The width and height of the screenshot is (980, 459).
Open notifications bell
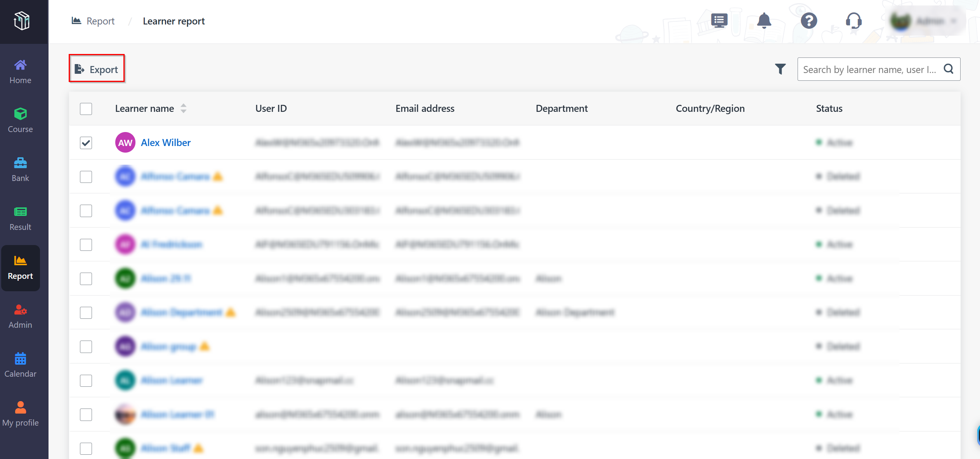click(x=764, y=21)
